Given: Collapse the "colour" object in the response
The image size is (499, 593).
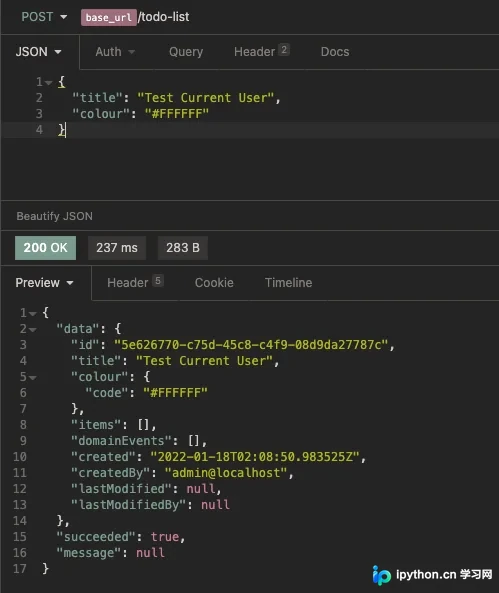Looking at the screenshot, I should pyautogui.click(x=33, y=377).
